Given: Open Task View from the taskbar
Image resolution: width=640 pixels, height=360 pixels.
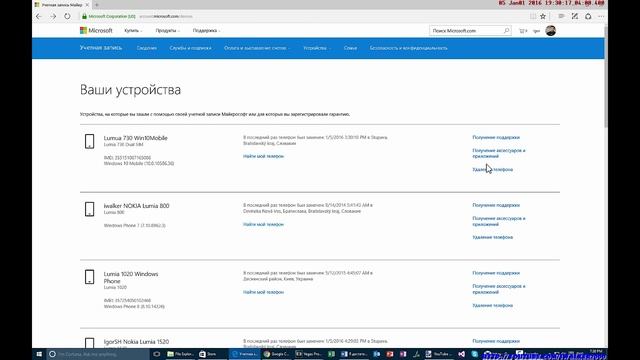Looking at the screenshot, I should (156, 354).
